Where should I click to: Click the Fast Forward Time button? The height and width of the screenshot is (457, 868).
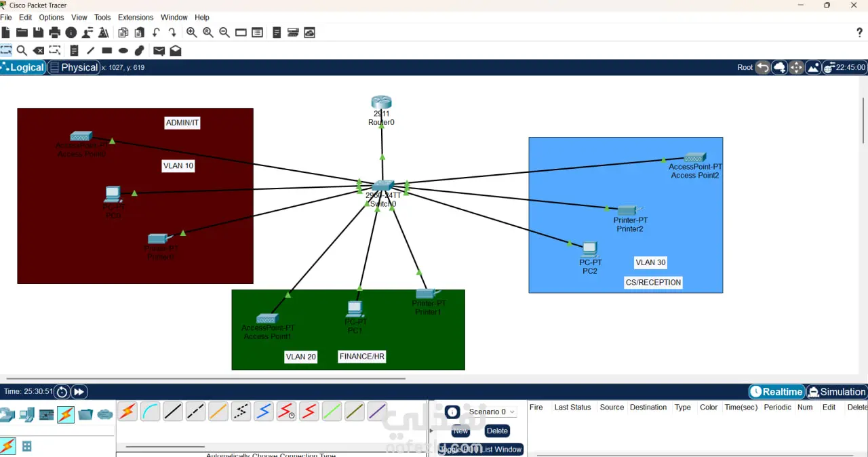(x=79, y=392)
